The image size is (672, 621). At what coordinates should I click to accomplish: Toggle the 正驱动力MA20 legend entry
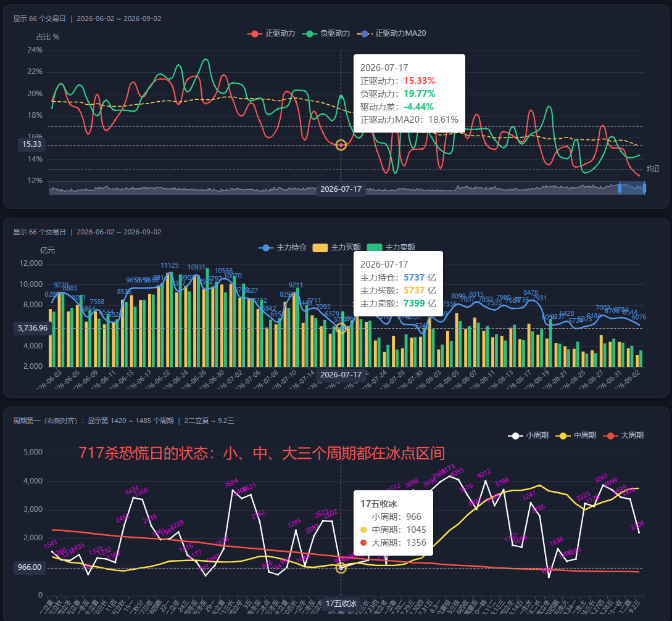[x=392, y=33]
